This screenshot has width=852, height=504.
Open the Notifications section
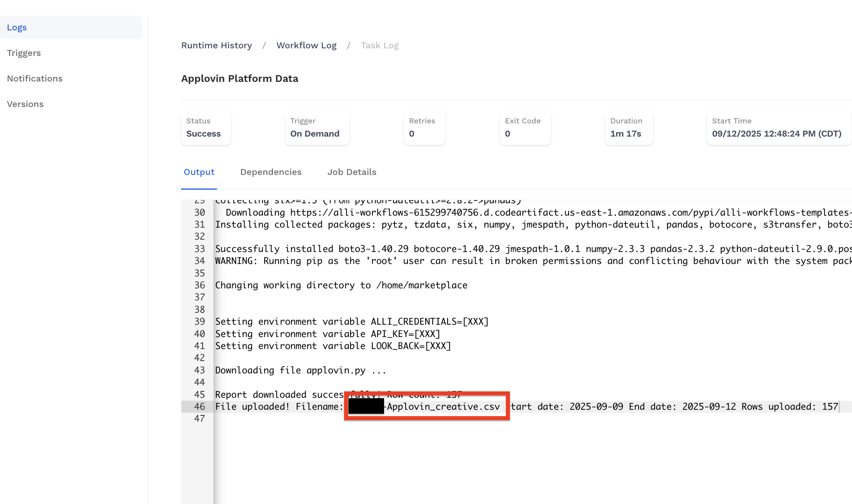pos(35,78)
